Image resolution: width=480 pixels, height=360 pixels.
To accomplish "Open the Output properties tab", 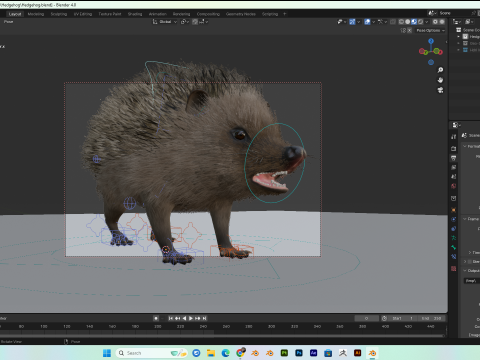I will point(454,158).
